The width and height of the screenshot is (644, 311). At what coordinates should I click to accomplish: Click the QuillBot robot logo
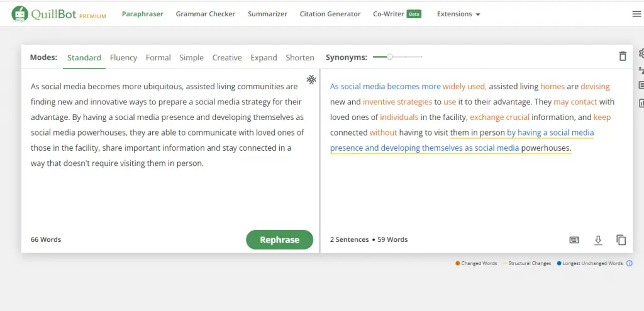19,14
